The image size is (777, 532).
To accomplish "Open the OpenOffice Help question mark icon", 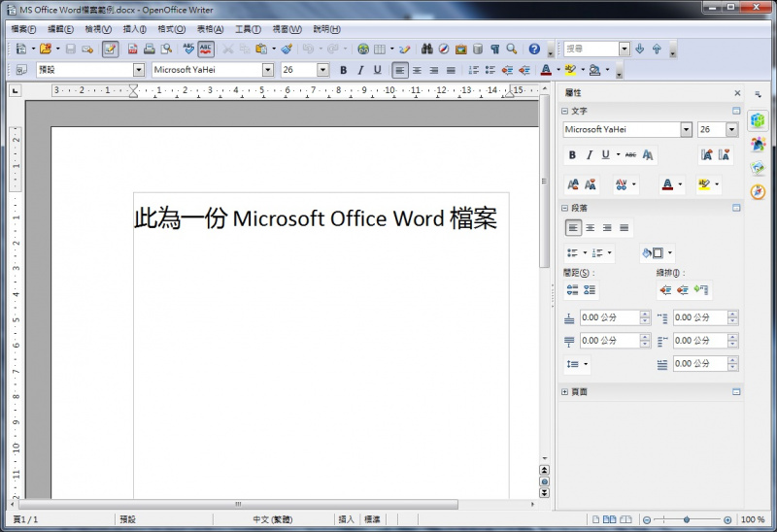I will tap(534, 49).
